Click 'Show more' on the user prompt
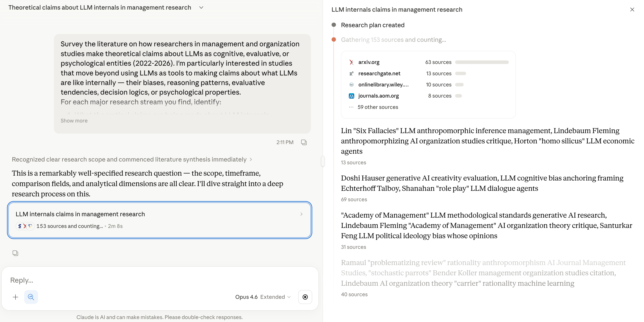The image size is (644, 322). pos(74,121)
